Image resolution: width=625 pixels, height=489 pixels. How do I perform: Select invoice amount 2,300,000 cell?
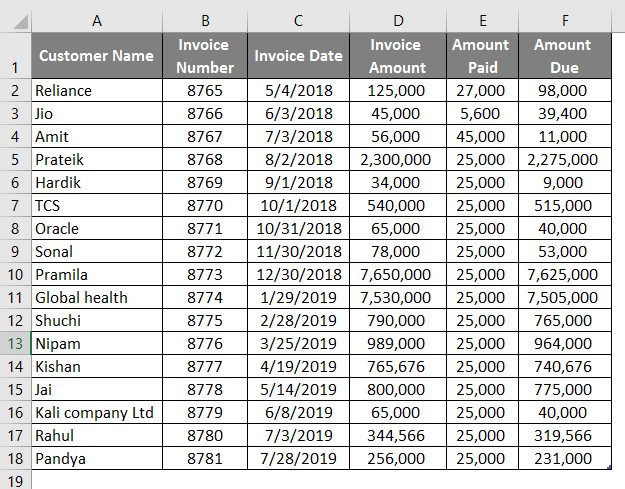[x=395, y=159]
